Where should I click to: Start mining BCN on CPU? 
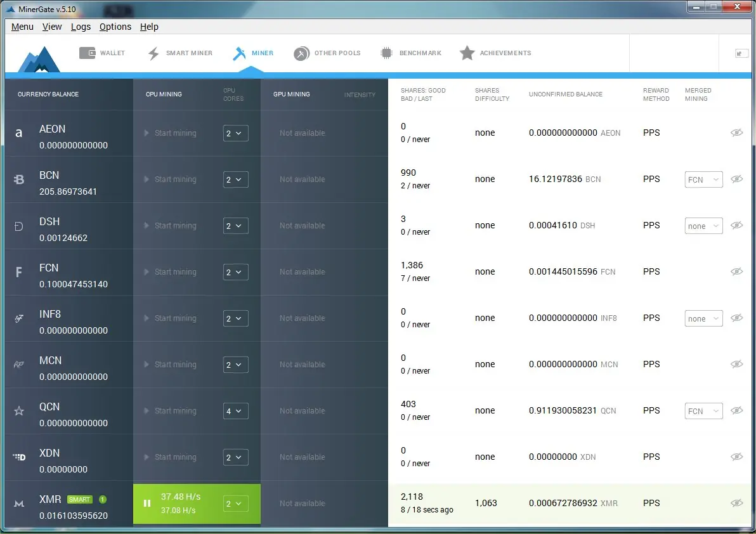tap(170, 179)
